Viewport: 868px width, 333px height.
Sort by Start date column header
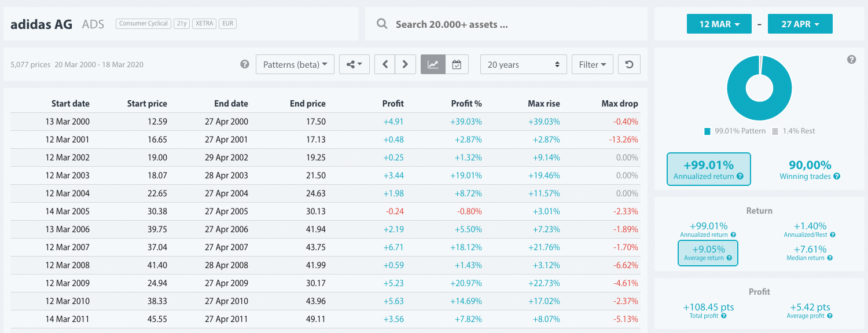[x=71, y=104]
